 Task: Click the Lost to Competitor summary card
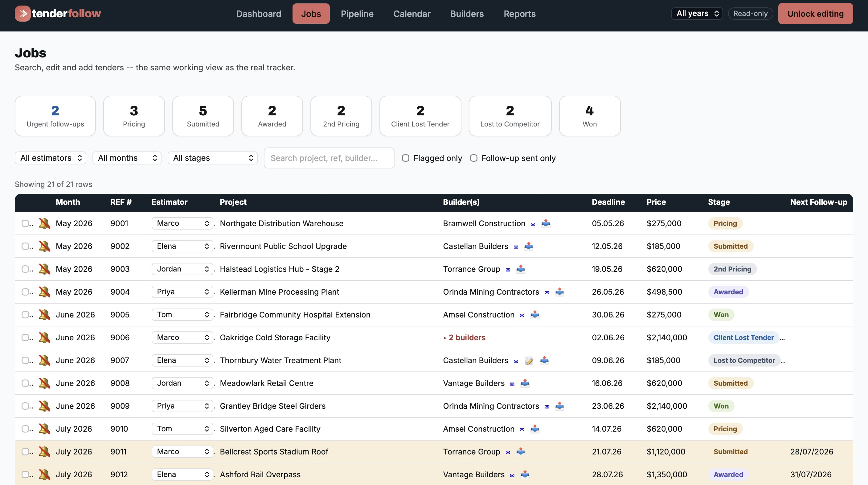(x=510, y=116)
